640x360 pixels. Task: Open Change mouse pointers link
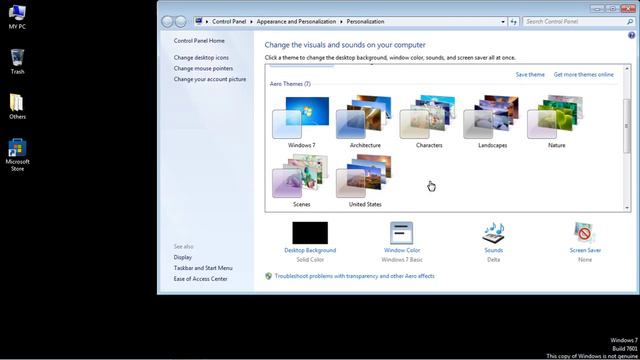pyautogui.click(x=203, y=69)
